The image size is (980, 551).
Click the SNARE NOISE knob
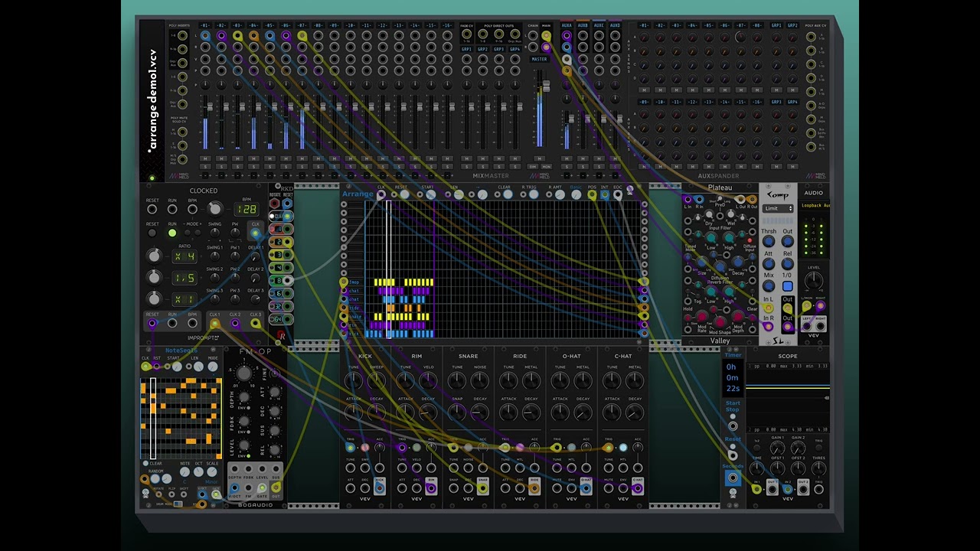click(x=479, y=380)
